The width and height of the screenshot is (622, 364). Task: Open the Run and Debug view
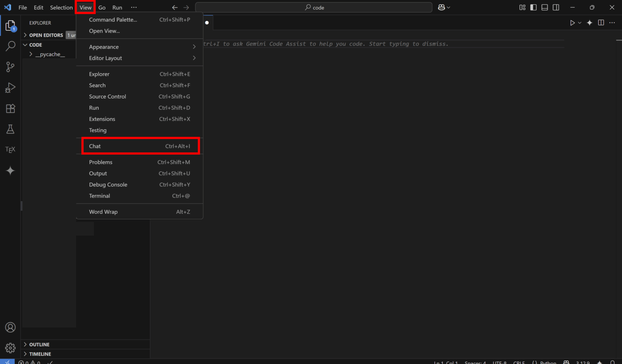10,87
